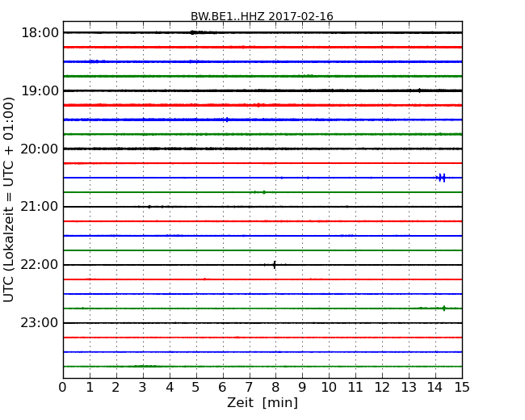The height and width of the screenshot is (420, 525).
Task: Click x-axis tick label 4
Action: pyautogui.click(x=170, y=388)
